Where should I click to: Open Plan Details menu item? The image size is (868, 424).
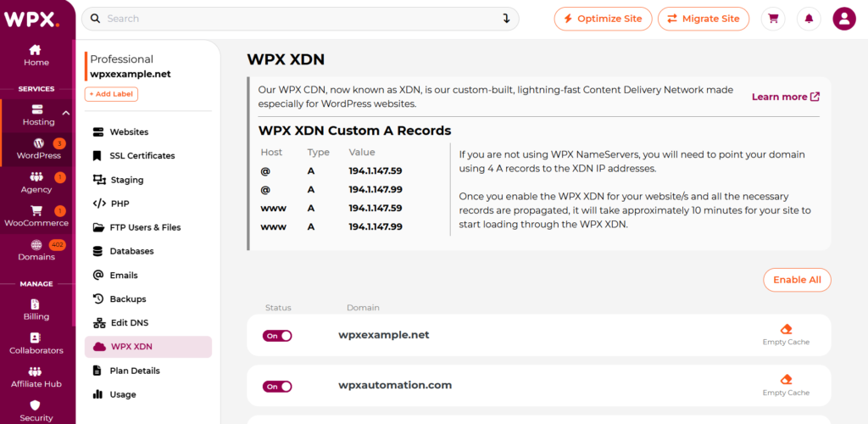pos(148,371)
